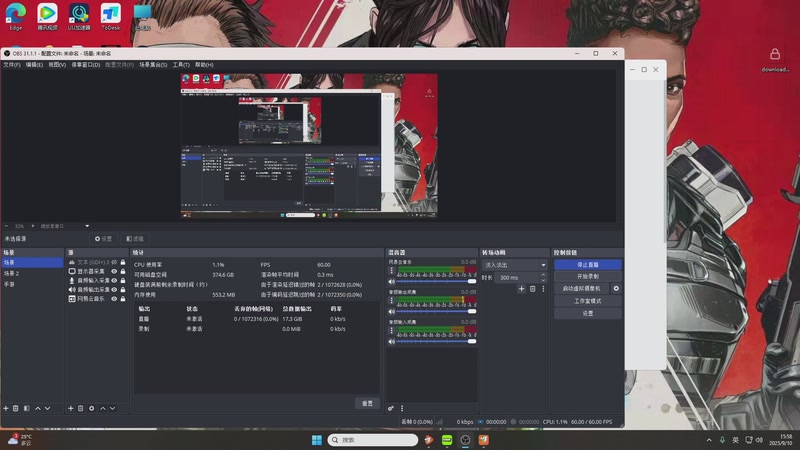The image size is (800, 450).
Task: Hide the 网易云音乐 source via eye icon
Action: (114, 299)
